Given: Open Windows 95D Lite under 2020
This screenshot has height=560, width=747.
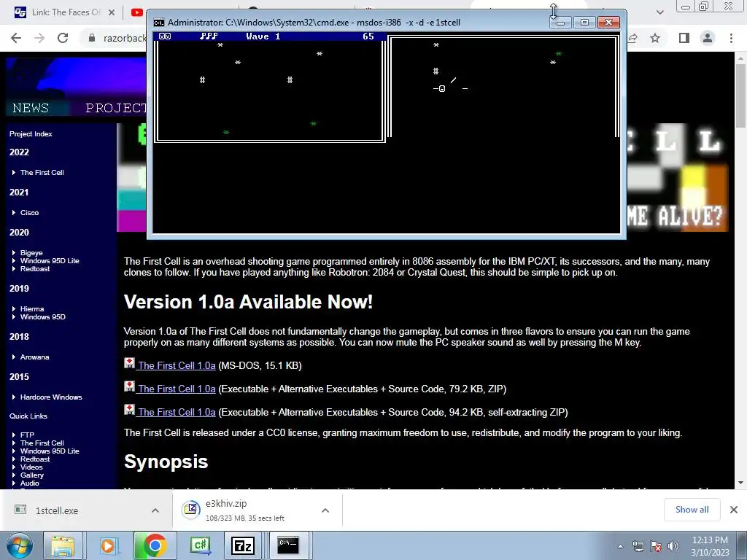Looking at the screenshot, I should [x=50, y=261].
